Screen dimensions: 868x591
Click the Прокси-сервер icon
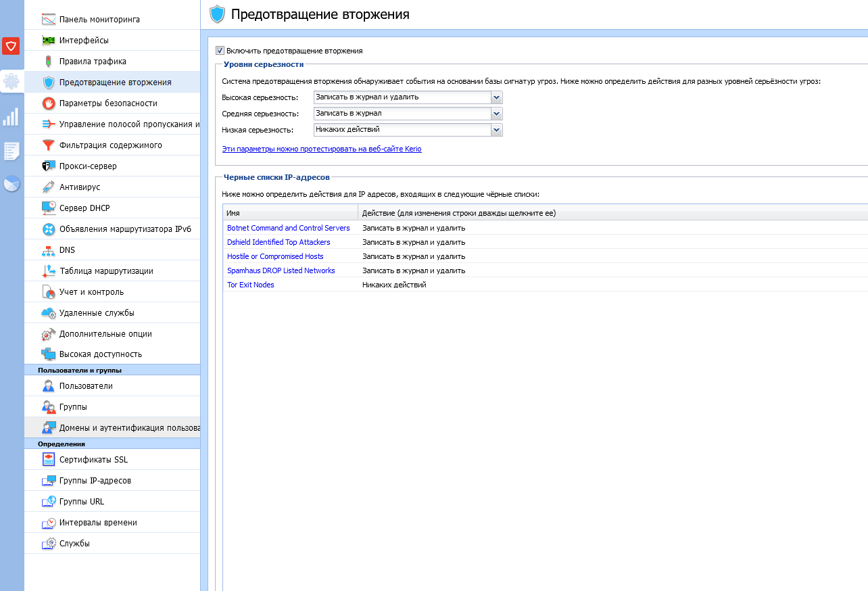click(49, 166)
